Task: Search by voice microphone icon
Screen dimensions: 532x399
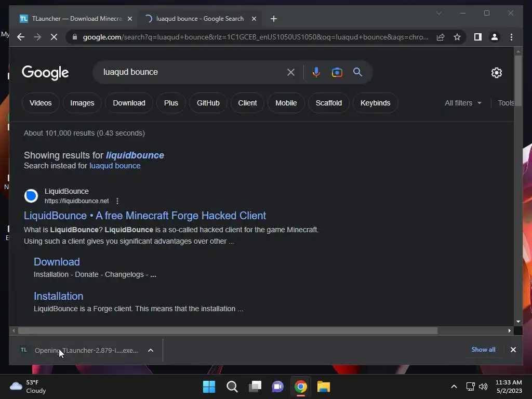Action: click(x=316, y=72)
